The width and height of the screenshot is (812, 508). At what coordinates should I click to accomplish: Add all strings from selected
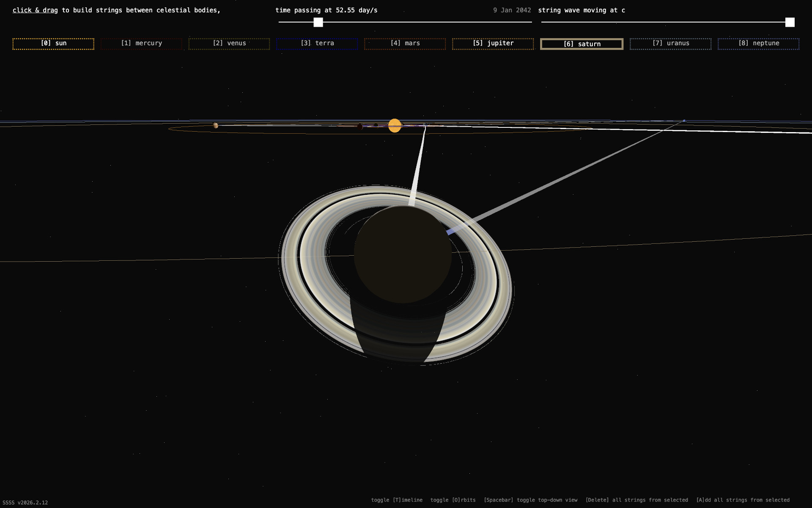pyautogui.click(x=743, y=500)
